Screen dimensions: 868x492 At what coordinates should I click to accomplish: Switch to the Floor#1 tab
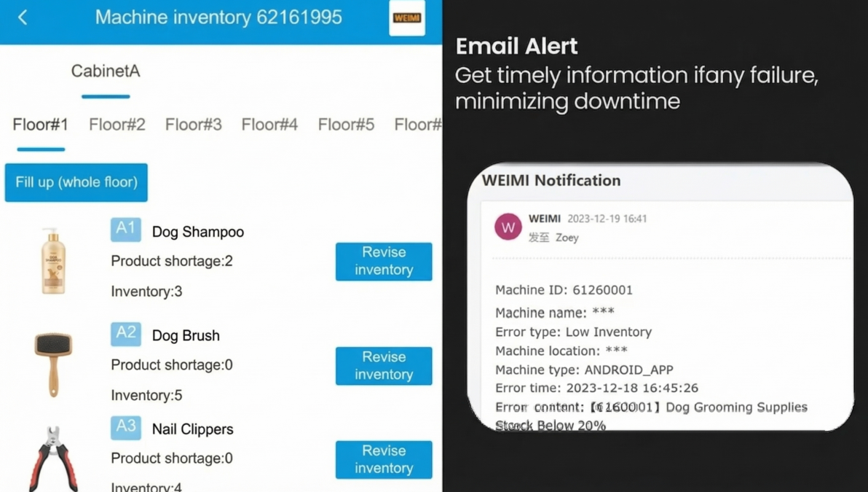tap(40, 125)
